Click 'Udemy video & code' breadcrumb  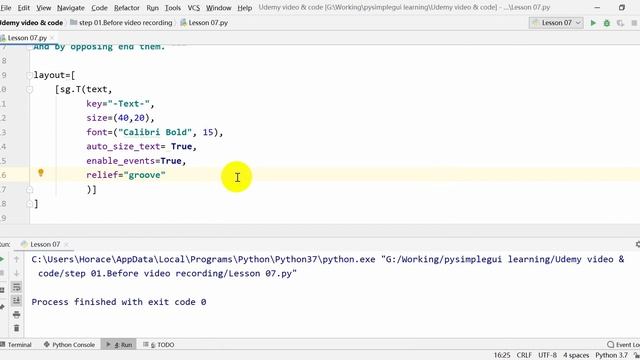click(x=31, y=23)
